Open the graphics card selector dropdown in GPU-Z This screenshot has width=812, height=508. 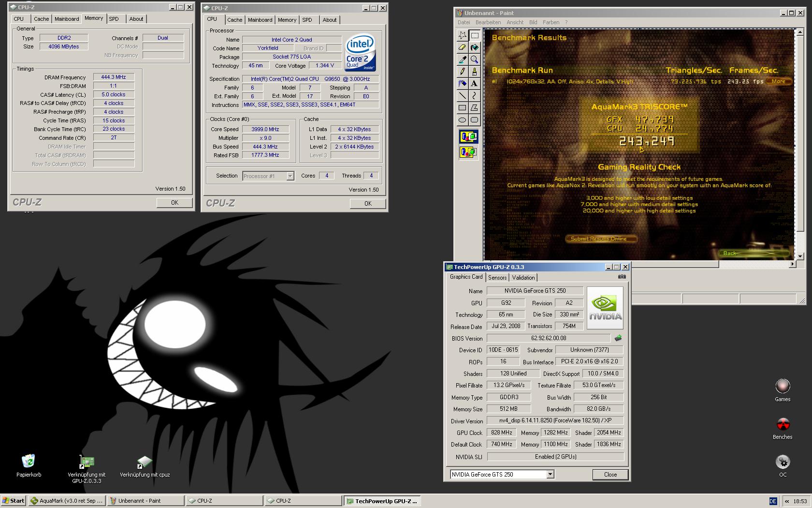550,475
